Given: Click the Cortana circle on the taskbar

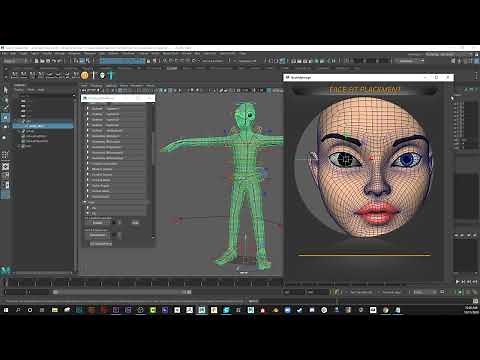Looking at the screenshot, I should click(30, 310).
